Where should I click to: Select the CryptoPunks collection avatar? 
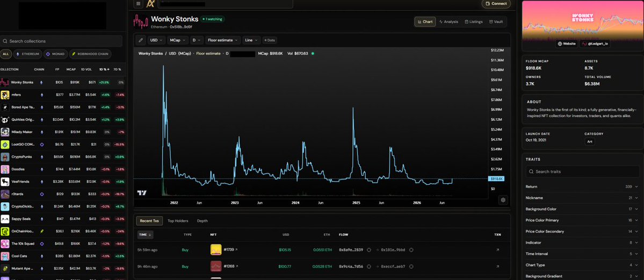click(x=5, y=157)
